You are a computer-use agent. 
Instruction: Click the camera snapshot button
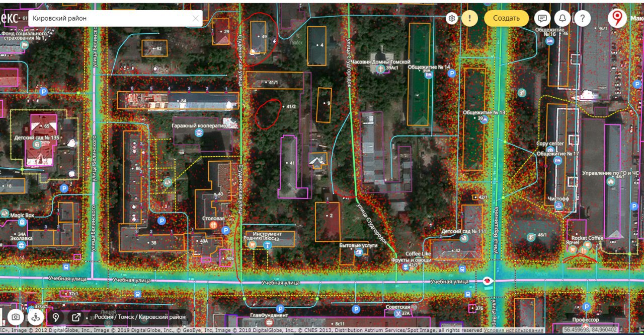(16, 317)
